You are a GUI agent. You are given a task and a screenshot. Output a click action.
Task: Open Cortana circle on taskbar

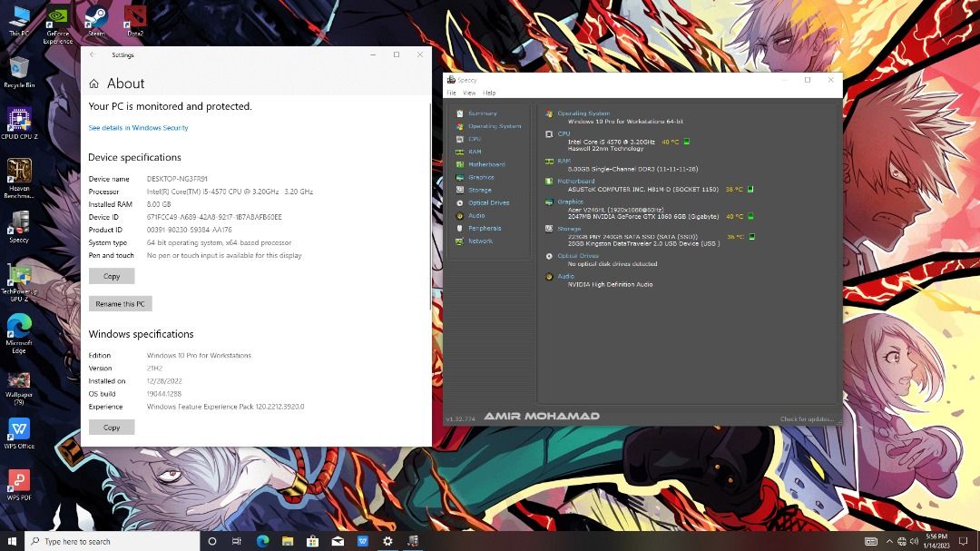tap(211, 541)
